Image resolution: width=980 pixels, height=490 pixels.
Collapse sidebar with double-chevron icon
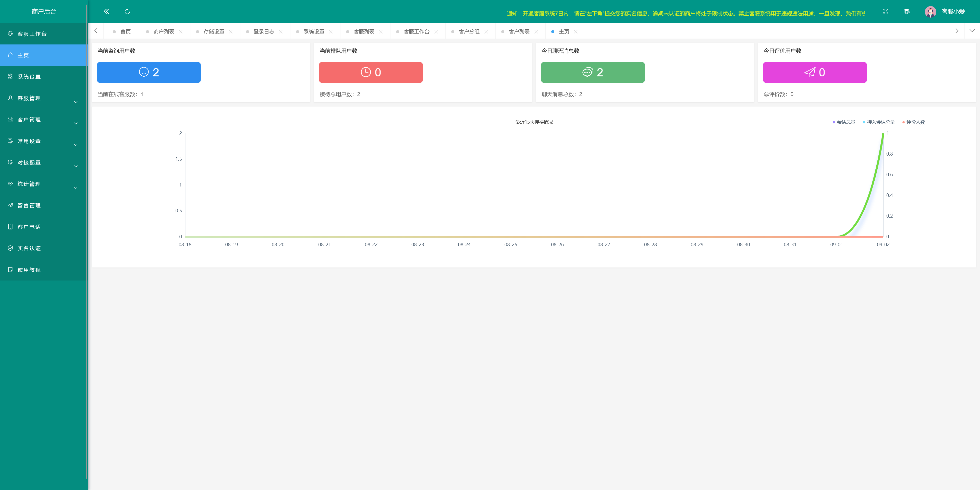[x=106, y=11]
